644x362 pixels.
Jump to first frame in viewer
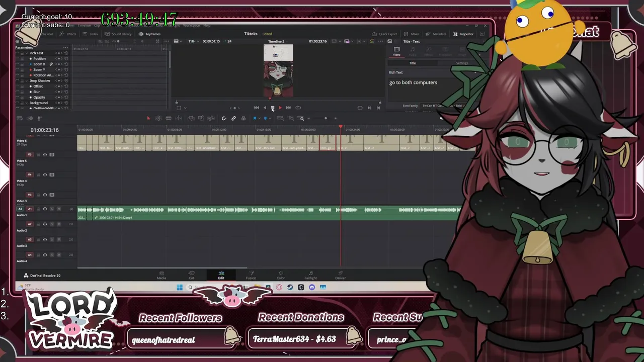point(257,108)
